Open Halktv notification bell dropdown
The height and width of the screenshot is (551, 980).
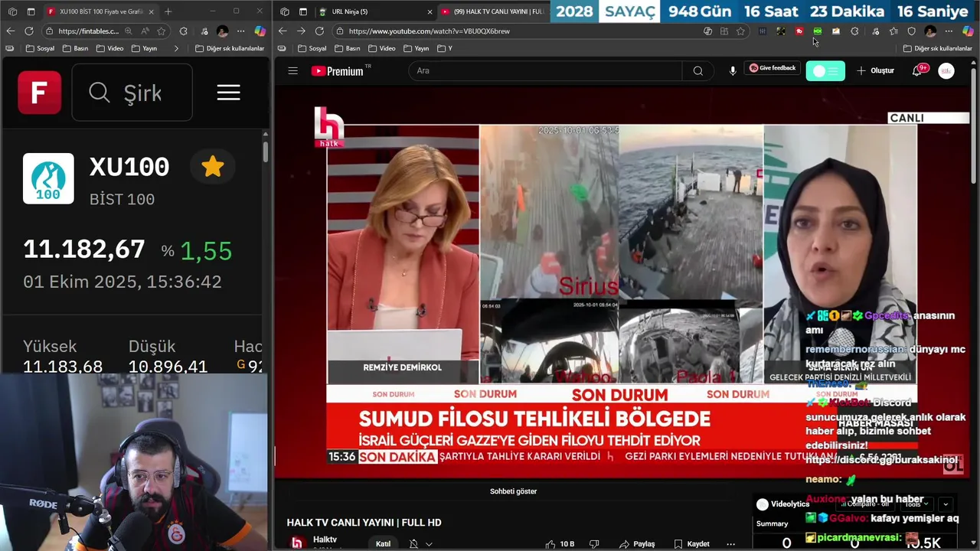420,543
